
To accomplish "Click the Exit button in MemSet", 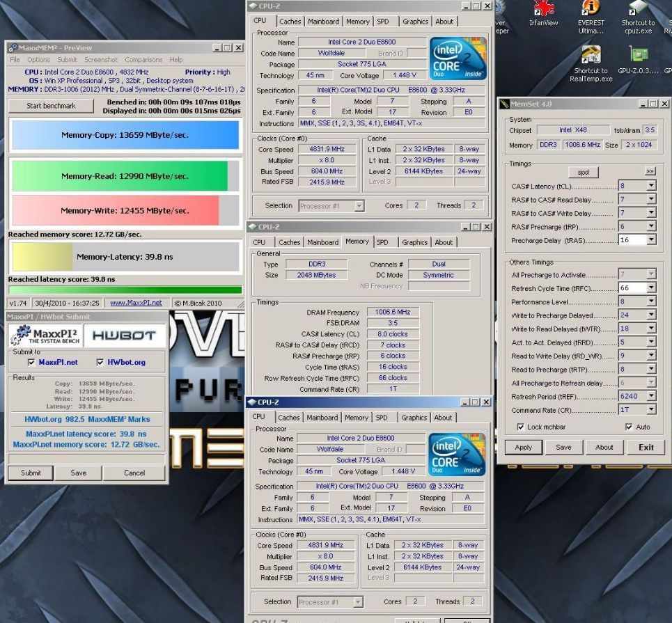I will click(x=646, y=447).
